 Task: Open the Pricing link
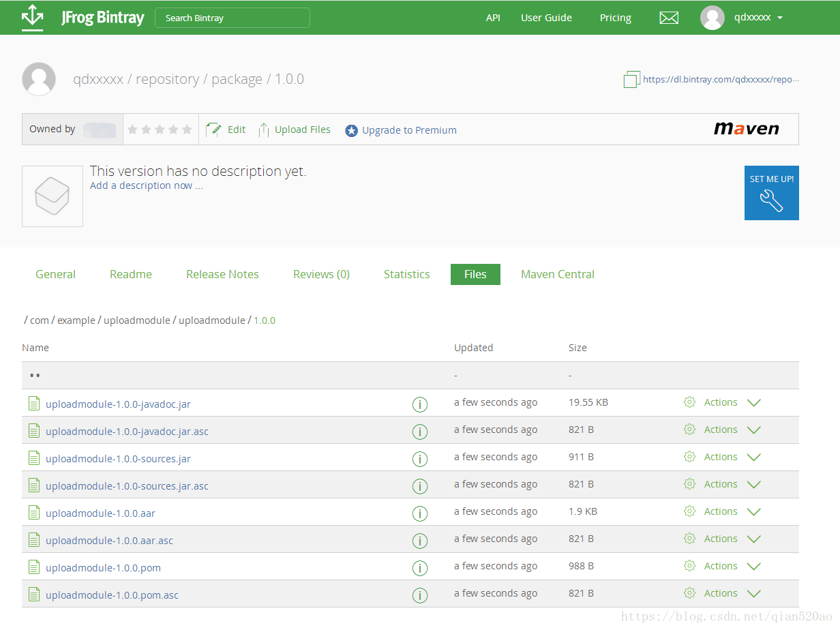pyautogui.click(x=616, y=18)
